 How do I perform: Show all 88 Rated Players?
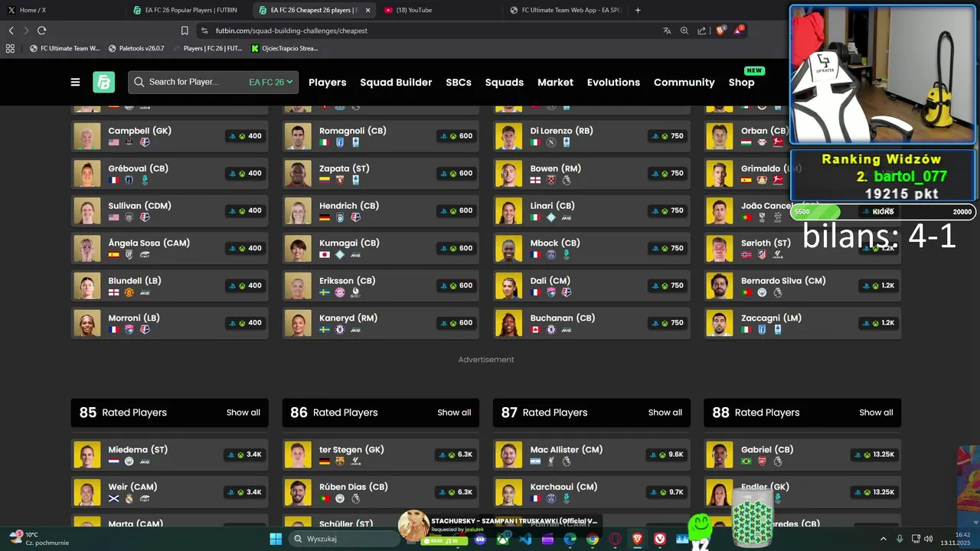tap(876, 412)
